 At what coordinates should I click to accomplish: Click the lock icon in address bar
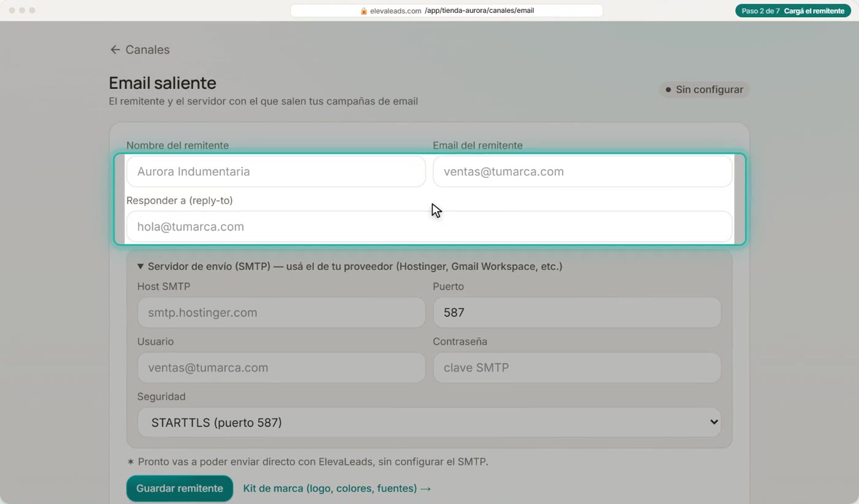tap(364, 11)
